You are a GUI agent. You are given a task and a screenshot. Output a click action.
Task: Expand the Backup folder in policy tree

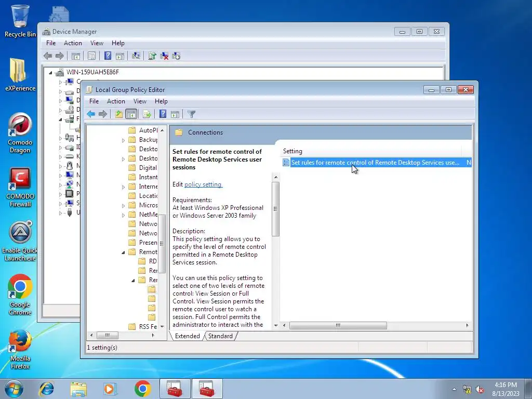tap(123, 140)
